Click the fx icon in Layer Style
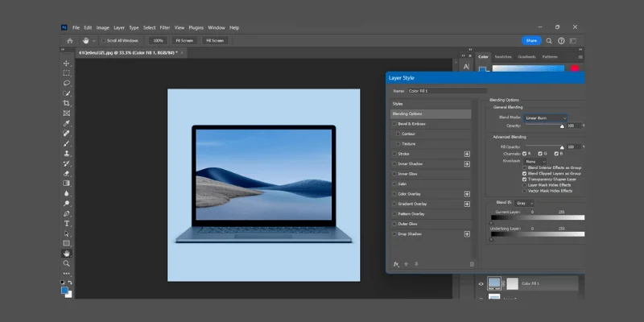This screenshot has height=322, width=644. pyautogui.click(x=396, y=263)
